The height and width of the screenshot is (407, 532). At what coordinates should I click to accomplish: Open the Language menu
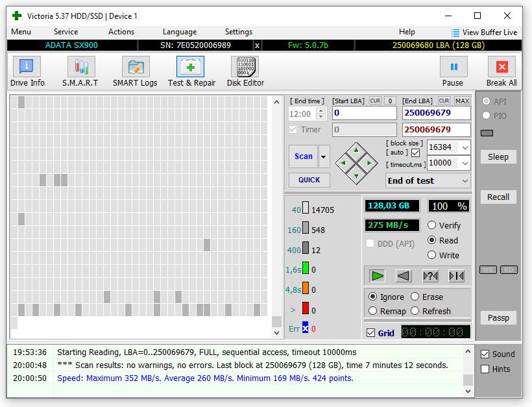pyautogui.click(x=179, y=32)
